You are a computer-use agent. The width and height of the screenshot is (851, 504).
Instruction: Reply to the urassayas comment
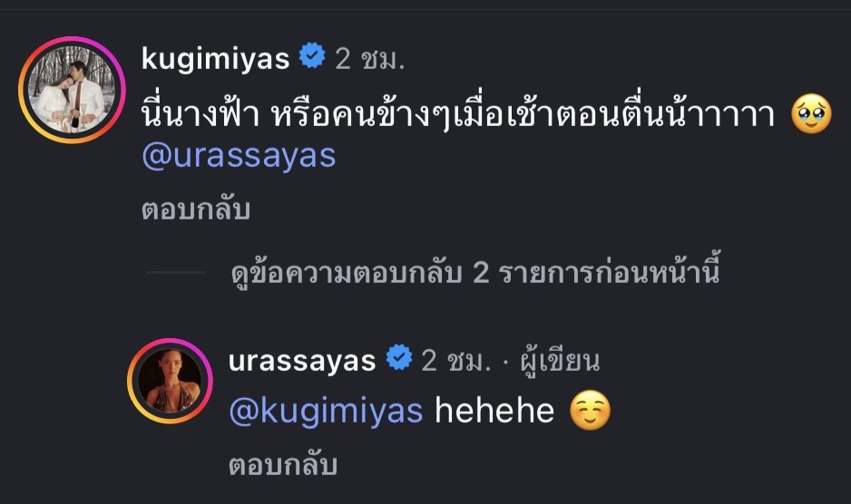pos(283,466)
